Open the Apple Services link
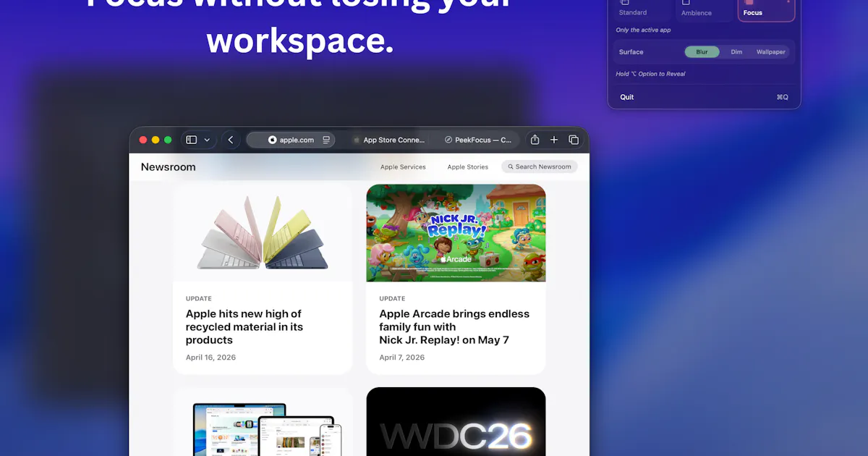Viewport: 868px width, 456px height. 403,166
